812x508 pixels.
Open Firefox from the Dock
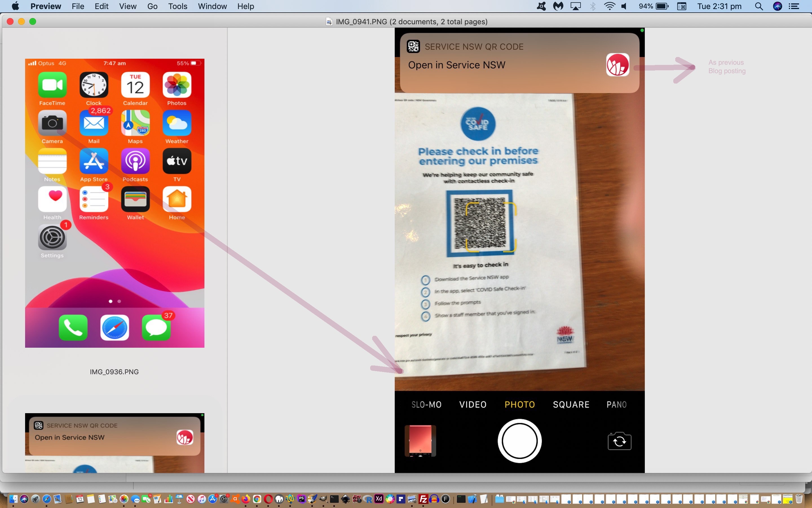pos(246,499)
